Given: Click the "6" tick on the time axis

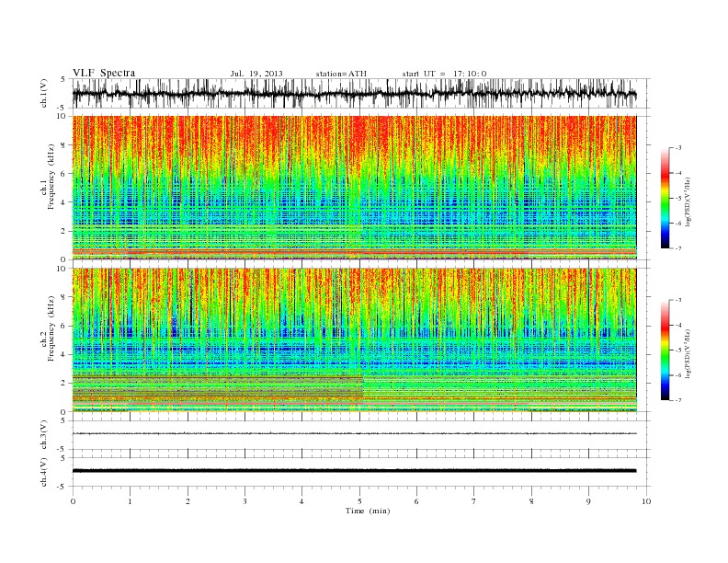Looking at the screenshot, I should click(416, 501).
